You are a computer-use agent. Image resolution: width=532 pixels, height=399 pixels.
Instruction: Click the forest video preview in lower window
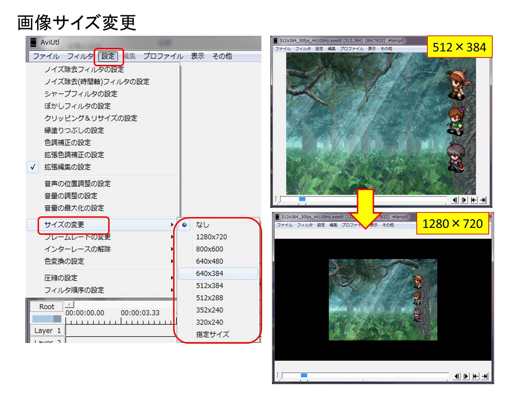pos(383,300)
